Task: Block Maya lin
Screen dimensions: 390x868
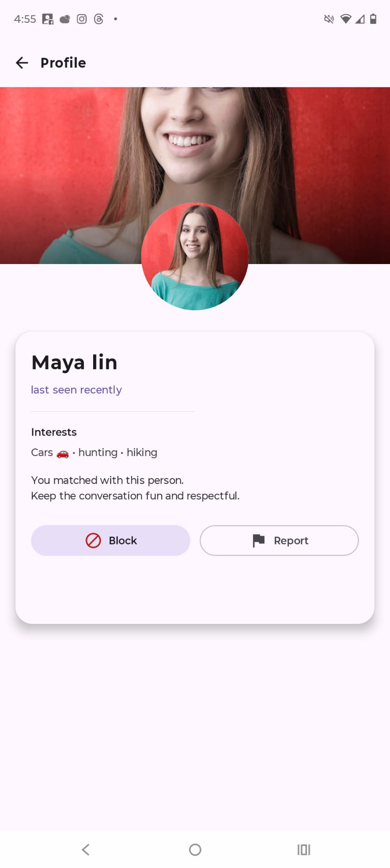Action: point(111,540)
